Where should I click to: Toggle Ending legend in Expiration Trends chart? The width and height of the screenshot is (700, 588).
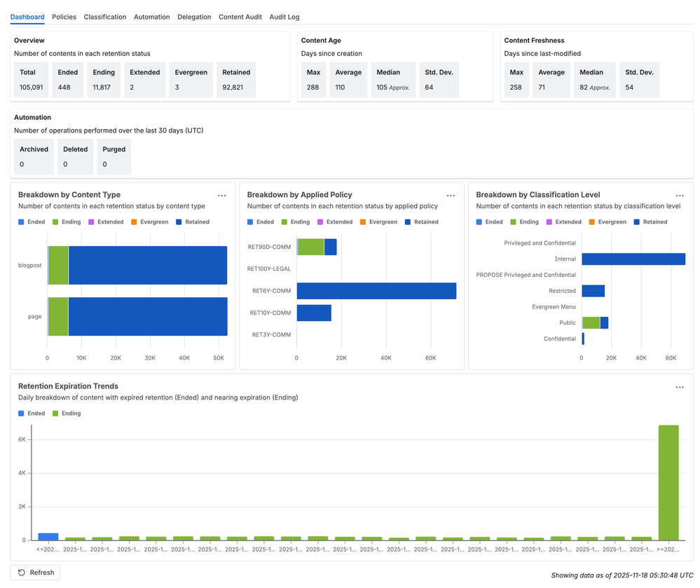pyautogui.click(x=67, y=413)
